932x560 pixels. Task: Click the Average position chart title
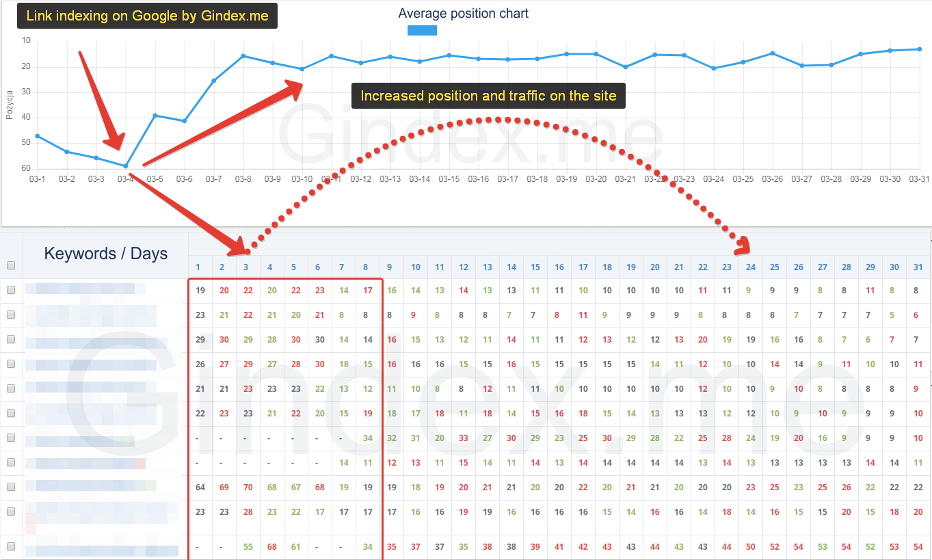[464, 13]
